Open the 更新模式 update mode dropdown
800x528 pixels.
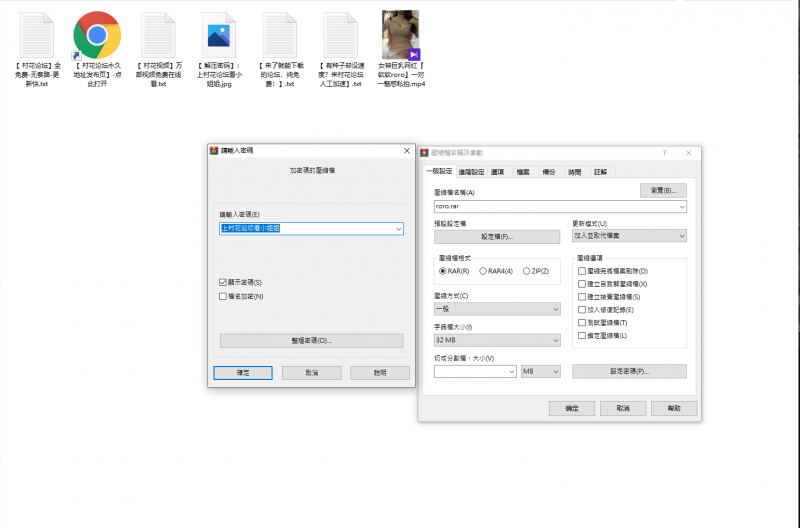click(x=628, y=236)
